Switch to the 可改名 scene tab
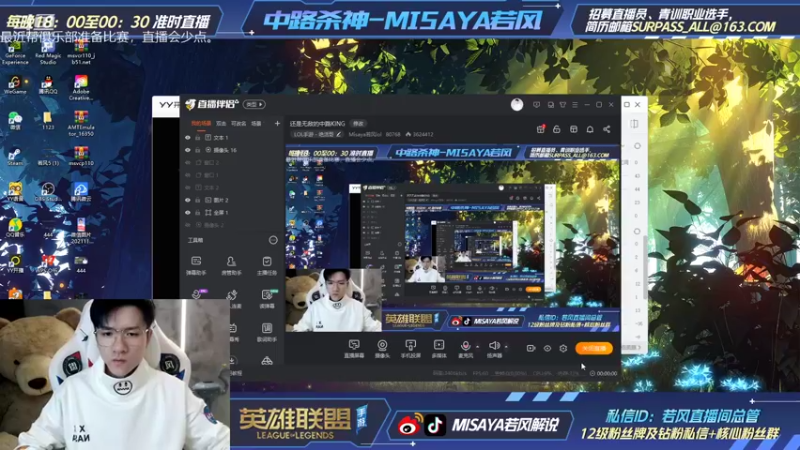 click(239, 123)
